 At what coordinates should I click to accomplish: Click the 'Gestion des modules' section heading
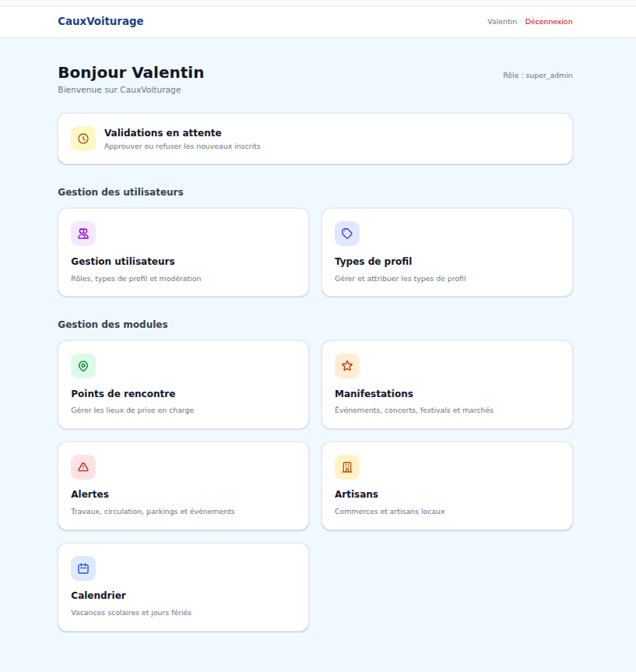[x=113, y=325]
